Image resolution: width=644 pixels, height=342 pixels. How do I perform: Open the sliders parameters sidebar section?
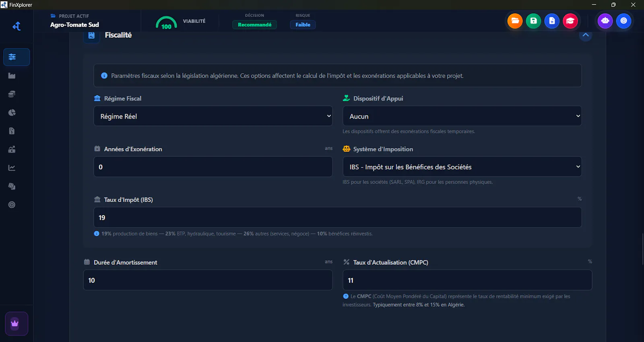17,57
